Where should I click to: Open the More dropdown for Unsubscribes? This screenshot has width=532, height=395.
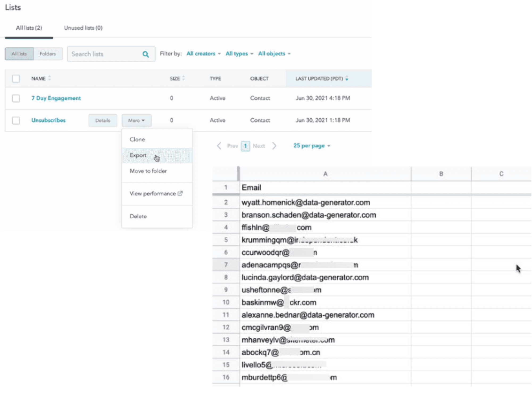click(136, 120)
